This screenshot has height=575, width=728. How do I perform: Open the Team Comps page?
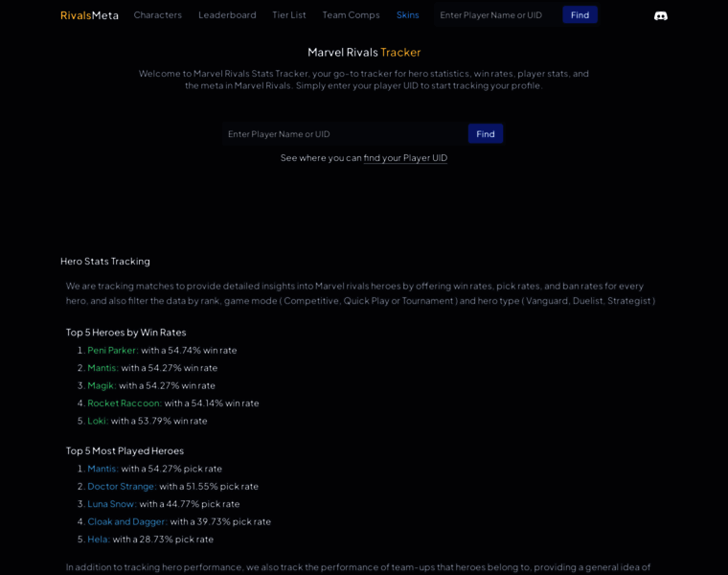coord(351,15)
